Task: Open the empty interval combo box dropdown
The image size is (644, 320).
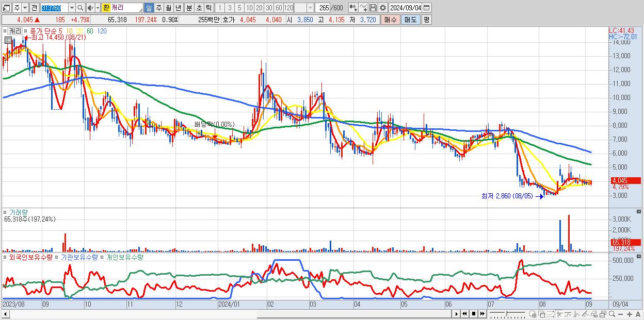Action: [310, 8]
